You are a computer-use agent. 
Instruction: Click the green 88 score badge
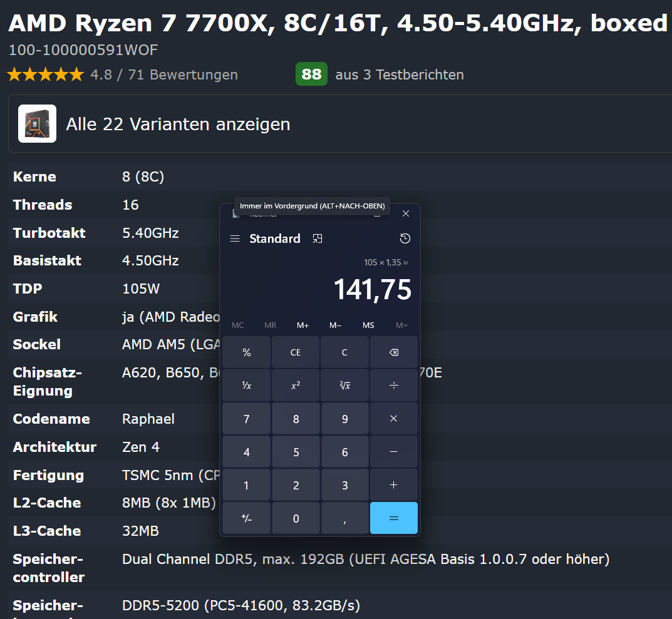click(x=311, y=74)
